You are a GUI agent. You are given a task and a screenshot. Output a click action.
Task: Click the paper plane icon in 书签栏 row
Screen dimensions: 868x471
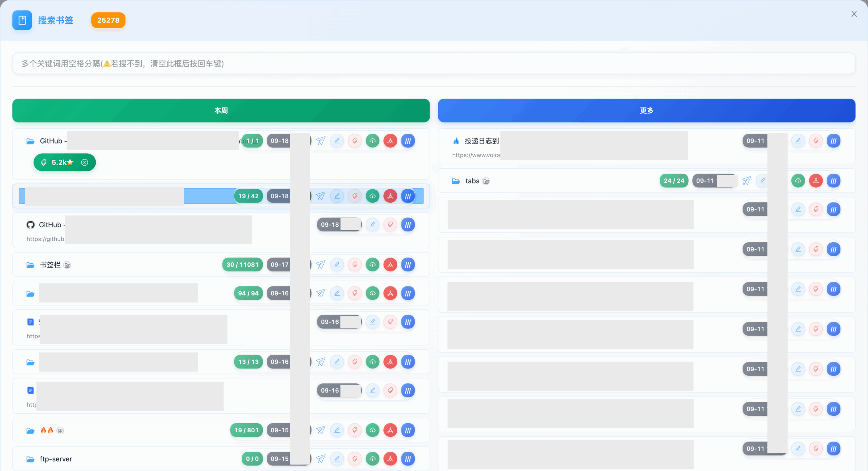click(x=320, y=265)
